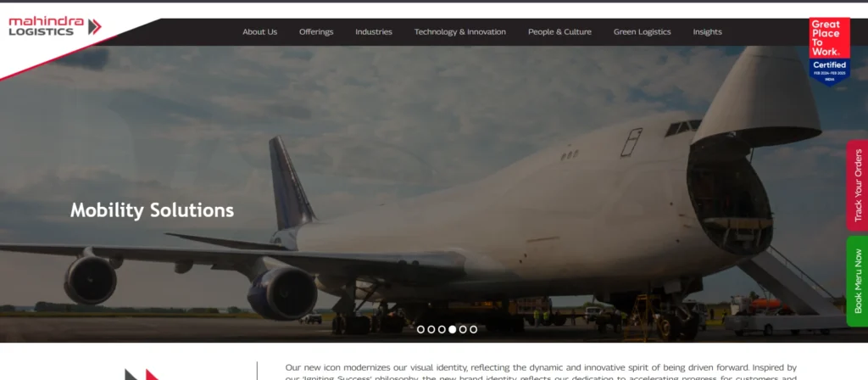
Task: Click the paragraph starting 'Our new icon modernizes'
Action: pos(541,372)
